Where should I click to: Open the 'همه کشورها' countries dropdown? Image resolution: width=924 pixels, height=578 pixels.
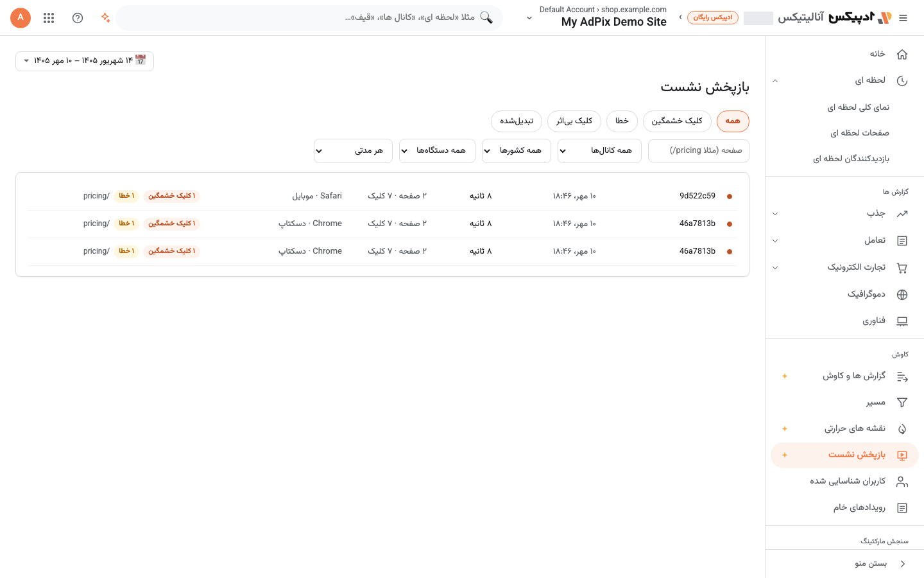click(517, 151)
